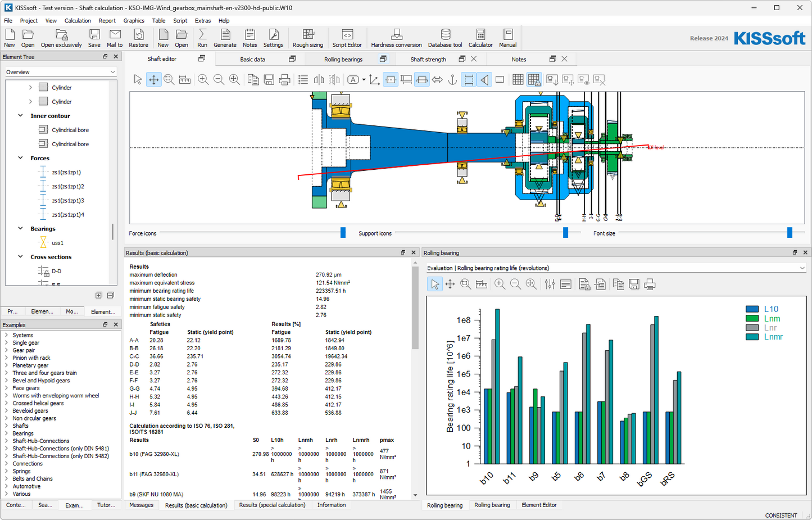This screenshot has height=520, width=812.
Task: Open chart properties sliders icon in Rolling bearing panel
Action: coord(550,284)
